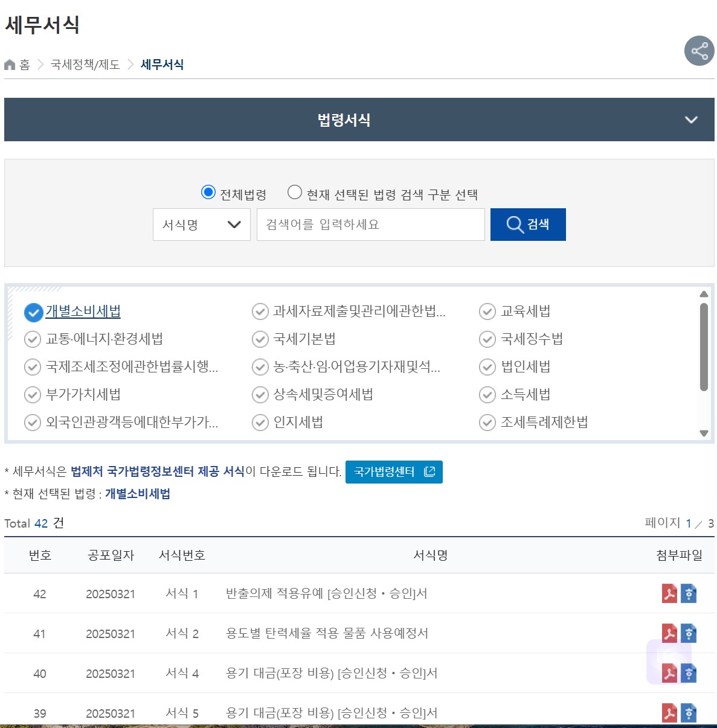Open the 국가법령센터 external link

pos(394,472)
